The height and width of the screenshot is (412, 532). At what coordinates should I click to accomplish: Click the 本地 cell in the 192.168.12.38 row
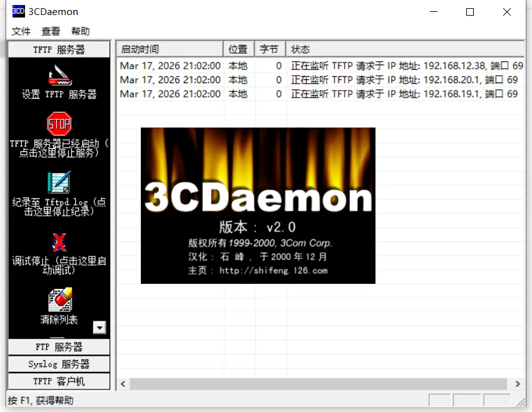238,66
